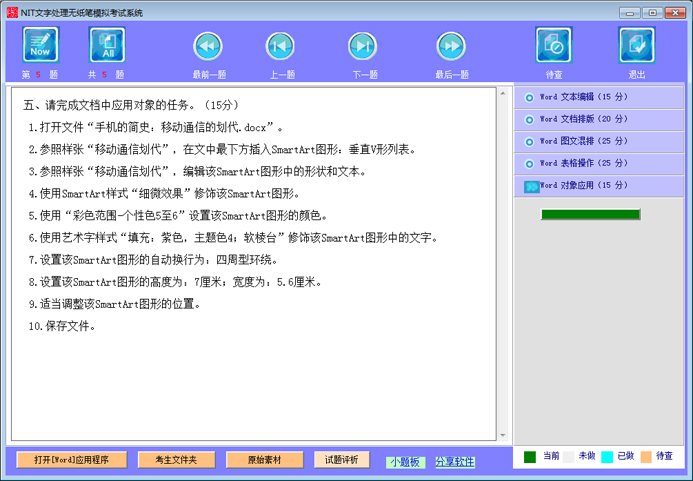This screenshot has width=693, height=481.
Task: Click the Now current question icon
Action: (x=40, y=45)
